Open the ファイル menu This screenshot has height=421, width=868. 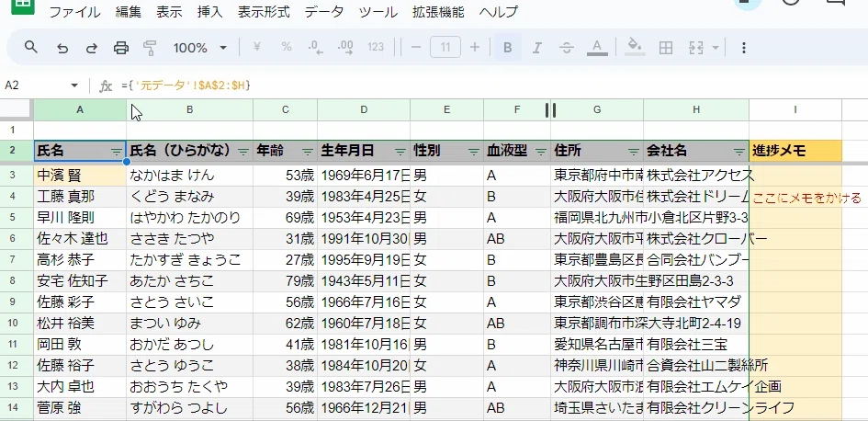pyautogui.click(x=74, y=12)
